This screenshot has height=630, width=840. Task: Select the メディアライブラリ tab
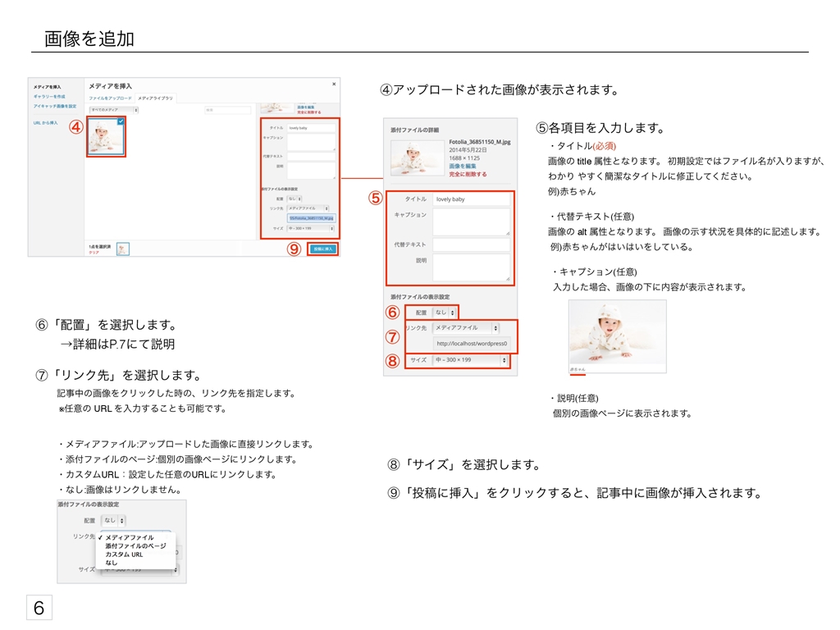pyautogui.click(x=155, y=98)
